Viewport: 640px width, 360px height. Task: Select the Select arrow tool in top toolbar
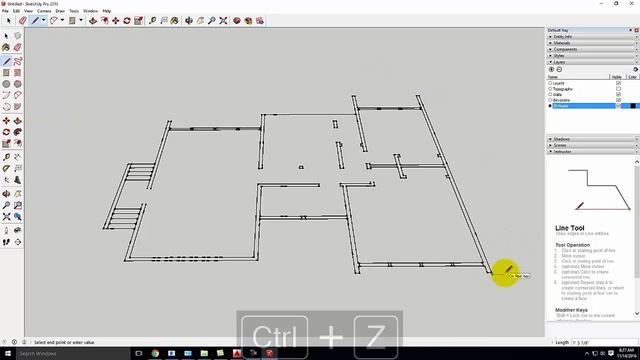(x=9, y=20)
